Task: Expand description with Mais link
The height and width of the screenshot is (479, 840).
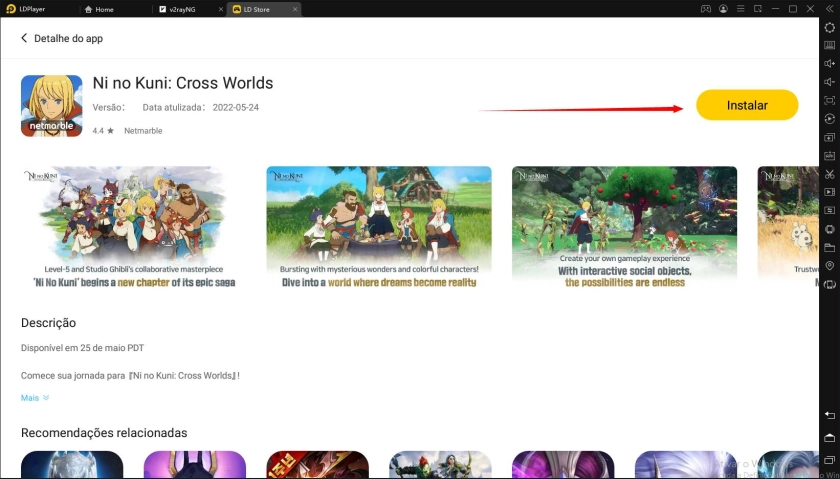Action: pos(35,398)
